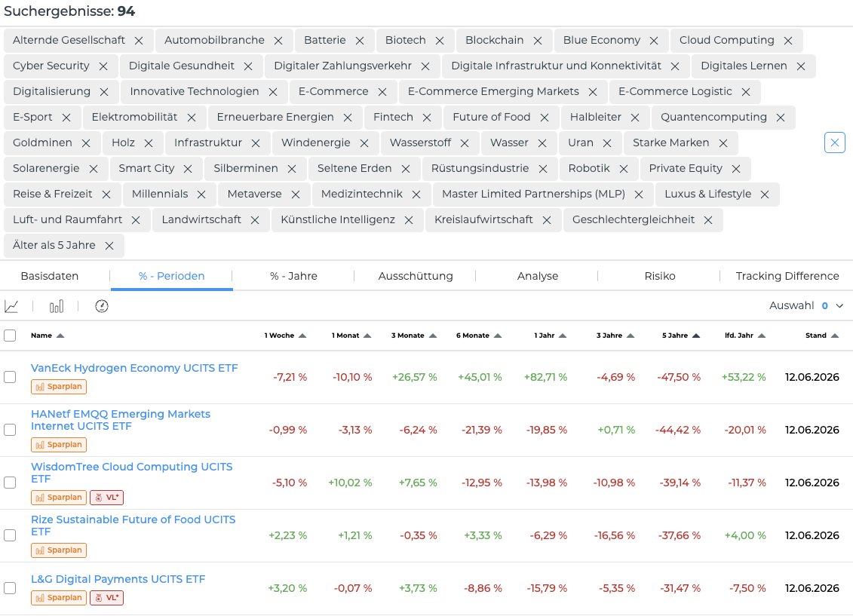Viewport: 853px width, 616px height.
Task: Remove the Fintech filter tag
Action: (427, 118)
